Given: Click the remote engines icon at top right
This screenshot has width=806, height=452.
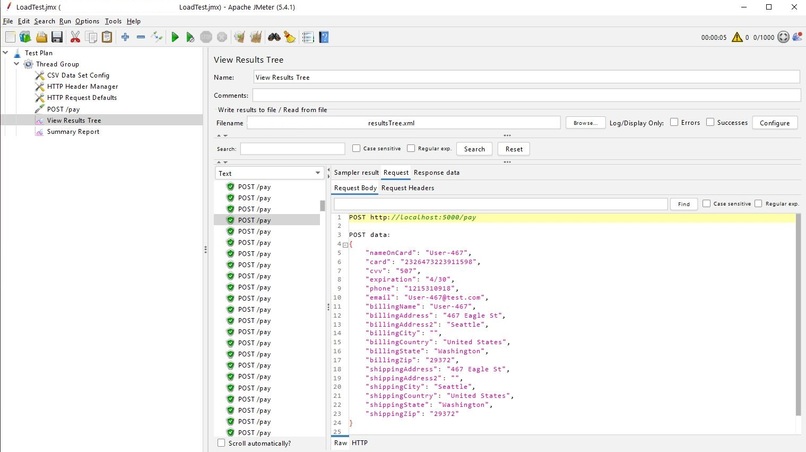Looking at the screenshot, I should tap(797, 37).
